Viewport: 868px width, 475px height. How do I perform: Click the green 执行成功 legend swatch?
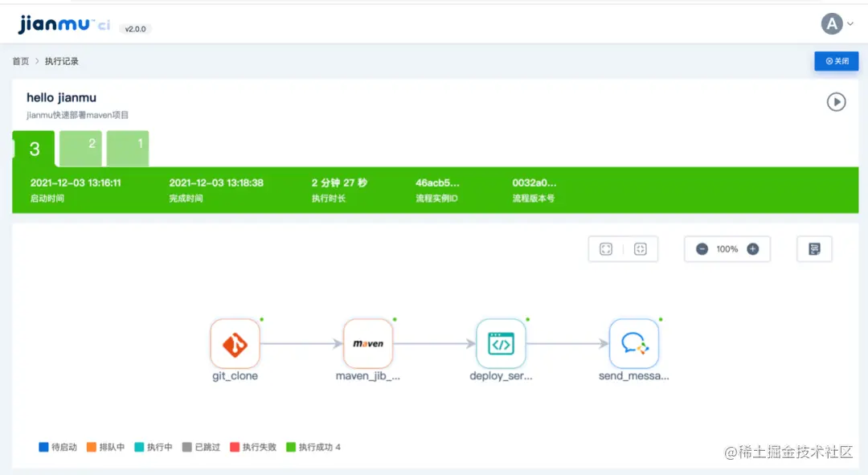pos(291,447)
